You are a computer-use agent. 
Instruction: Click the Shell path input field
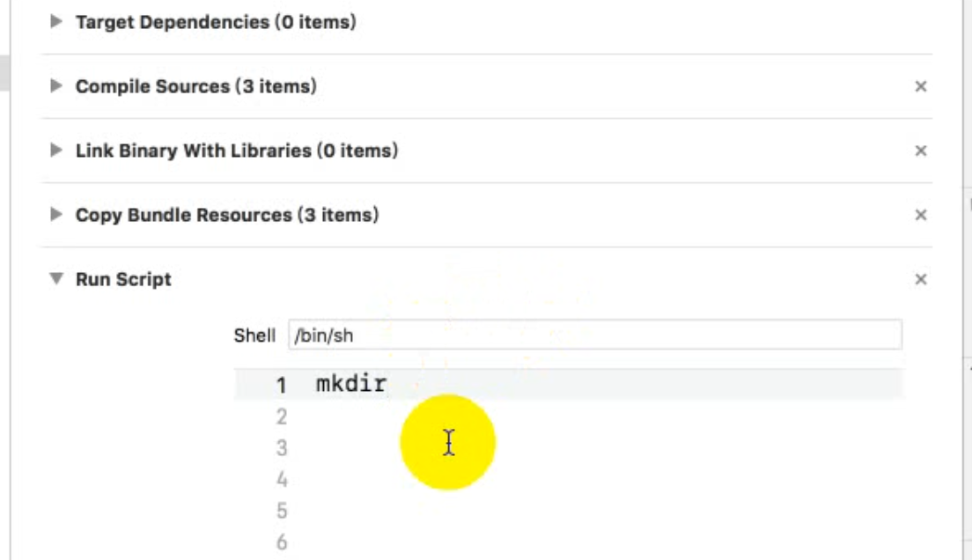pyautogui.click(x=594, y=335)
